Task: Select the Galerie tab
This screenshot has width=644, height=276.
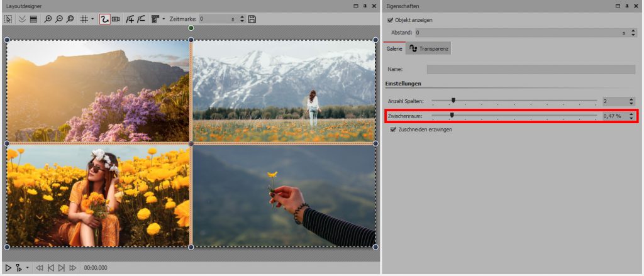Action: point(394,48)
